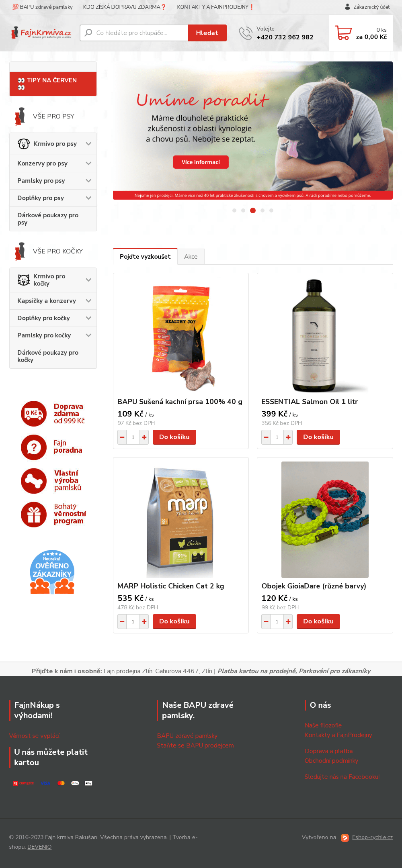Increase quantity for ESSENTIAL Salmon Oil
Image resolution: width=402 pixels, height=868 pixels.
click(x=288, y=437)
